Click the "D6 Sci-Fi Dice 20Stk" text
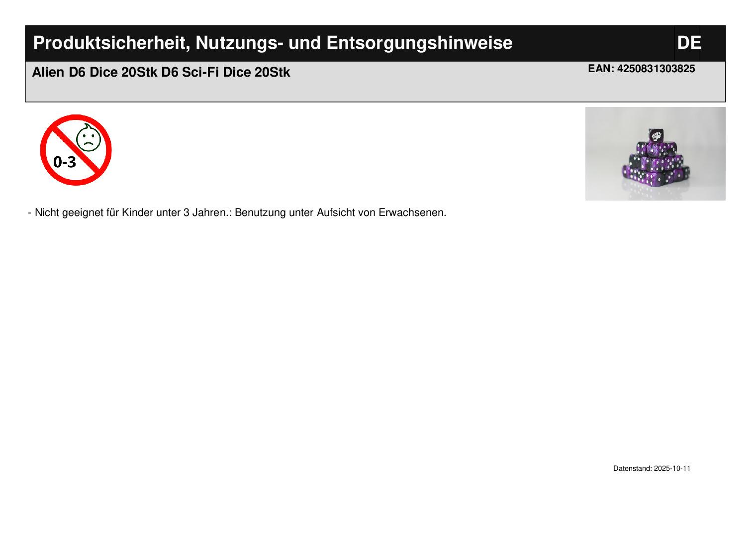The height and width of the screenshot is (535, 756). pyautogui.click(x=225, y=73)
